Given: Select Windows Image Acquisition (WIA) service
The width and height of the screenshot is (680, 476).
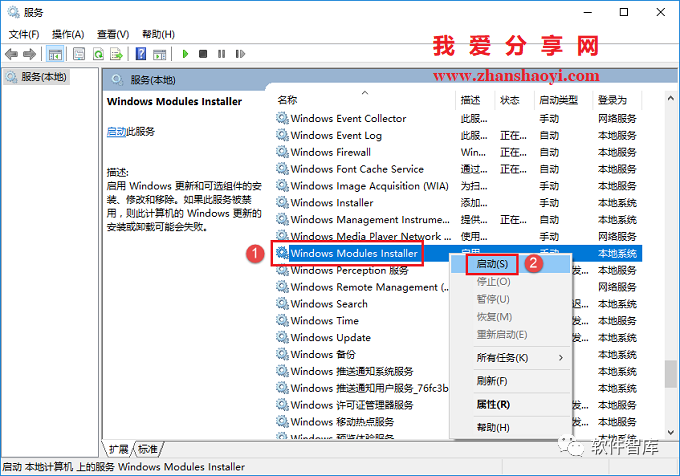Looking at the screenshot, I should pyautogui.click(x=369, y=186).
